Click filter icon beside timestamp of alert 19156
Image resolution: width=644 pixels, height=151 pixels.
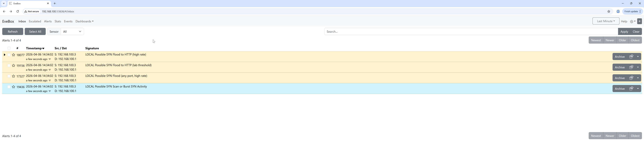tap(50, 70)
